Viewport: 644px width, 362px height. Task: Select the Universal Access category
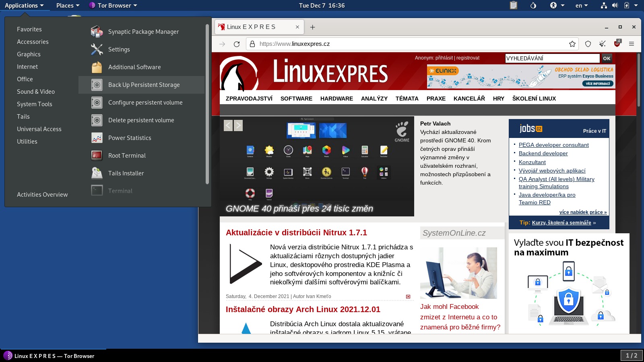click(39, 129)
